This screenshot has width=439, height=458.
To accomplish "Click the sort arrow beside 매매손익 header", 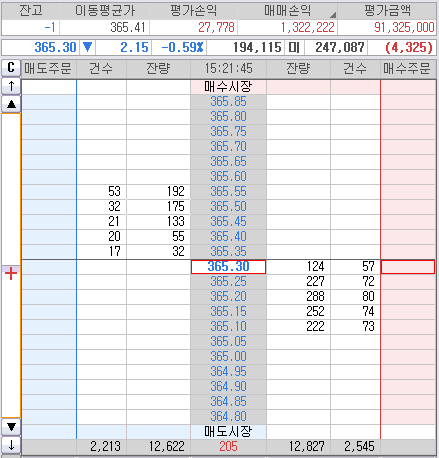I will (x=333, y=15).
